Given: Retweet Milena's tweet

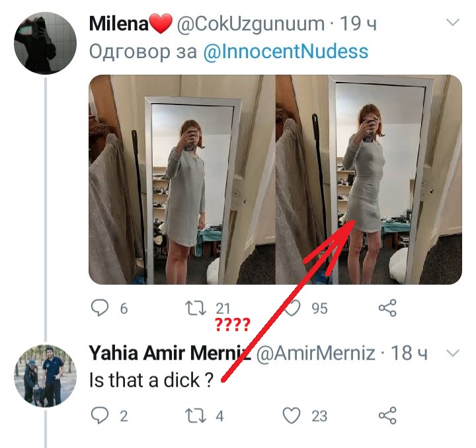Looking at the screenshot, I should click(195, 308).
